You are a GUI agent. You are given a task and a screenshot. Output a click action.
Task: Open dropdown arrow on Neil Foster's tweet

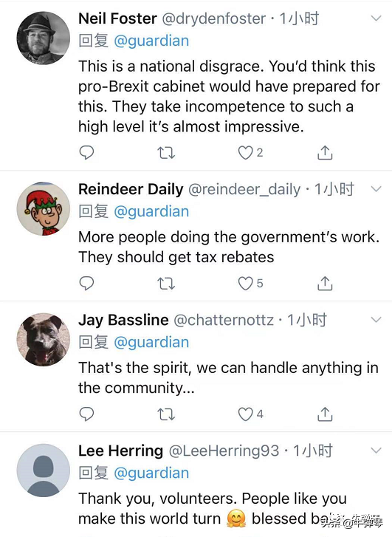click(376, 18)
